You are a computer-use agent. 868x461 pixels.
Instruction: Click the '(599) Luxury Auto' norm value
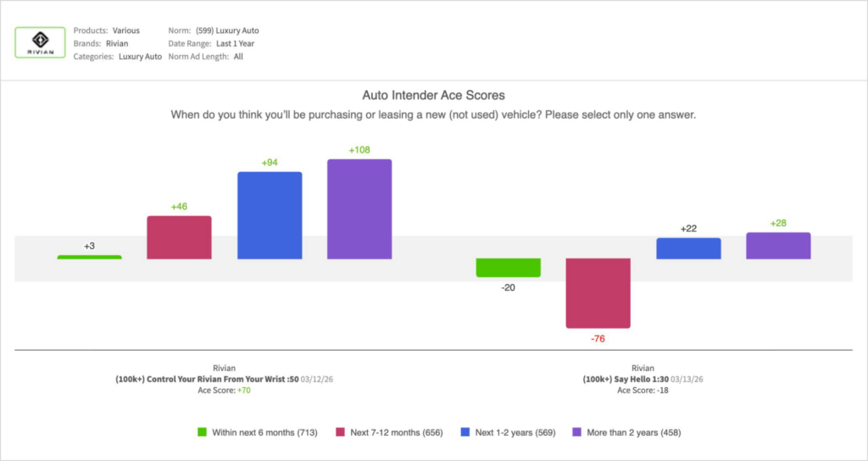click(x=227, y=31)
